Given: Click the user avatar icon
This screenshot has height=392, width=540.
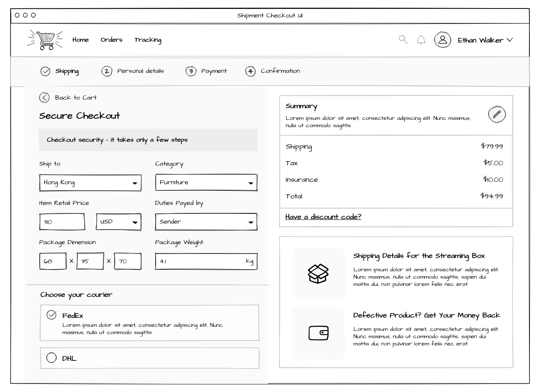Looking at the screenshot, I should point(442,40).
